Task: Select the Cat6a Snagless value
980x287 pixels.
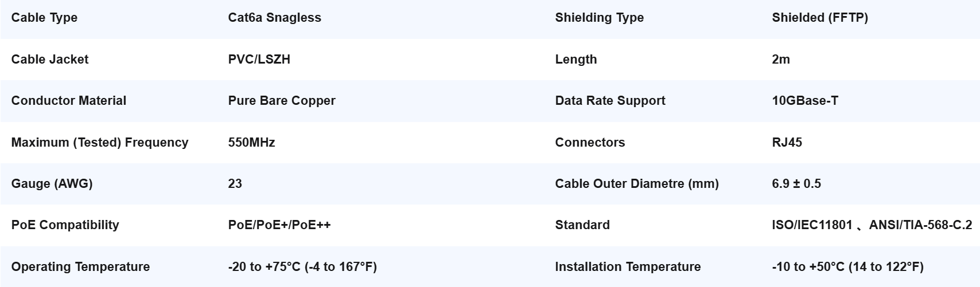Action: click(274, 18)
